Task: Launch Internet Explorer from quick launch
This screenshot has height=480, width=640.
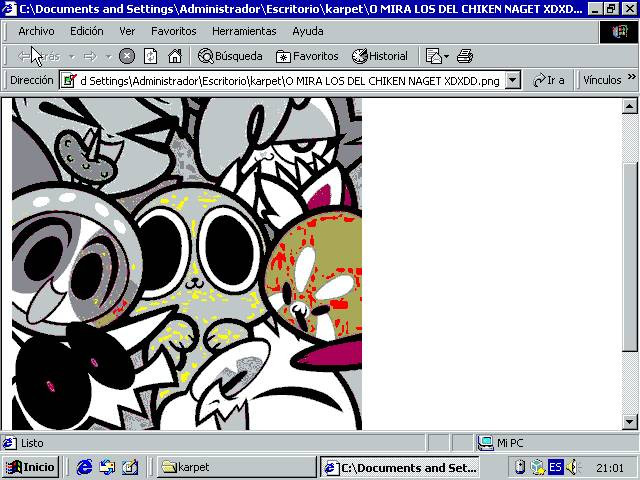Action: [84, 467]
